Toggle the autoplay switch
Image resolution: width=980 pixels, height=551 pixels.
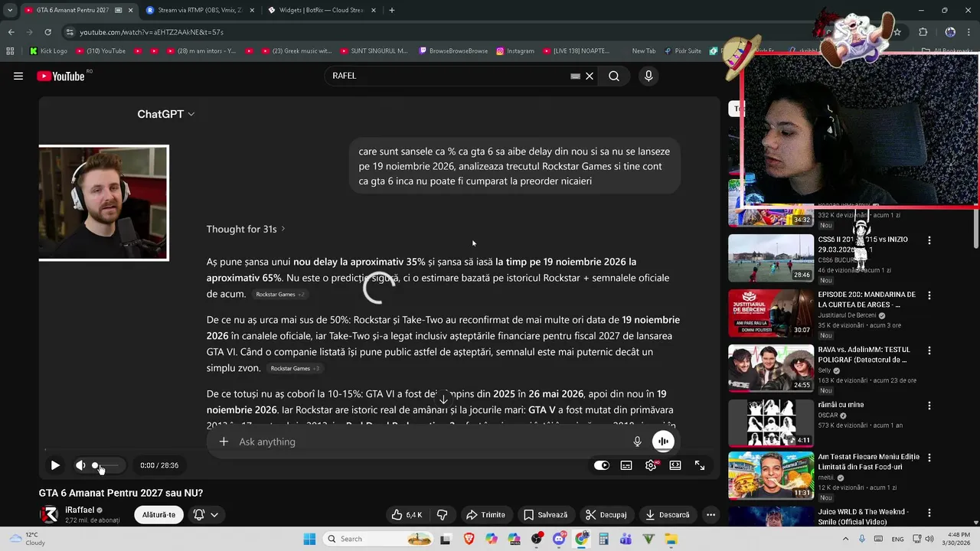pyautogui.click(x=602, y=465)
